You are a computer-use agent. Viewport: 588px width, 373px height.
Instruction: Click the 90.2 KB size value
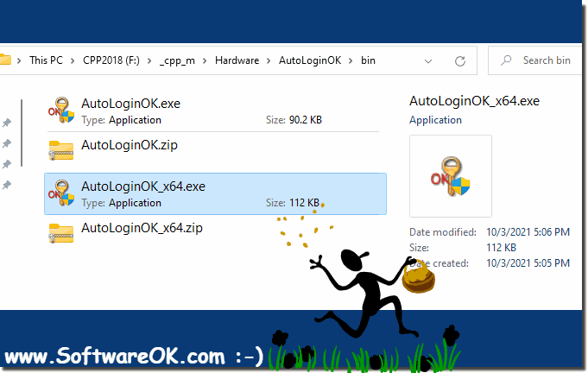point(306,120)
